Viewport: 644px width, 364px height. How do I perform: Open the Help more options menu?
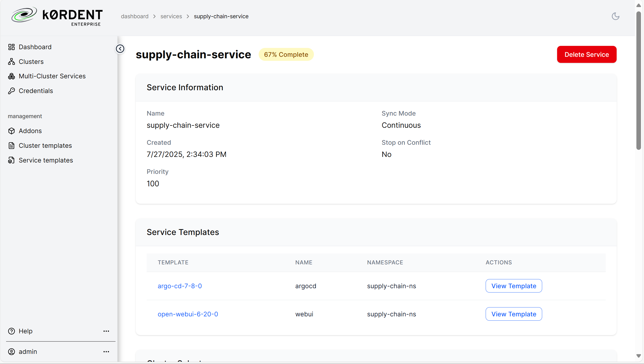point(106,331)
